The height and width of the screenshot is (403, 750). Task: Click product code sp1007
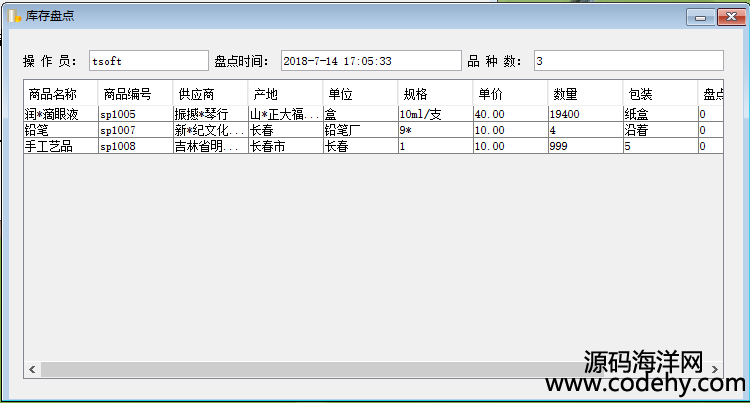click(135, 130)
